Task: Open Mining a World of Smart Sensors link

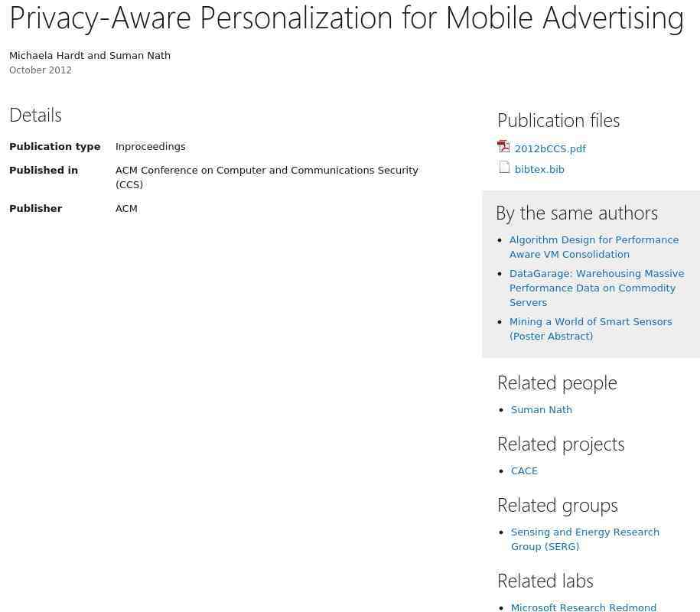Action: point(591,329)
